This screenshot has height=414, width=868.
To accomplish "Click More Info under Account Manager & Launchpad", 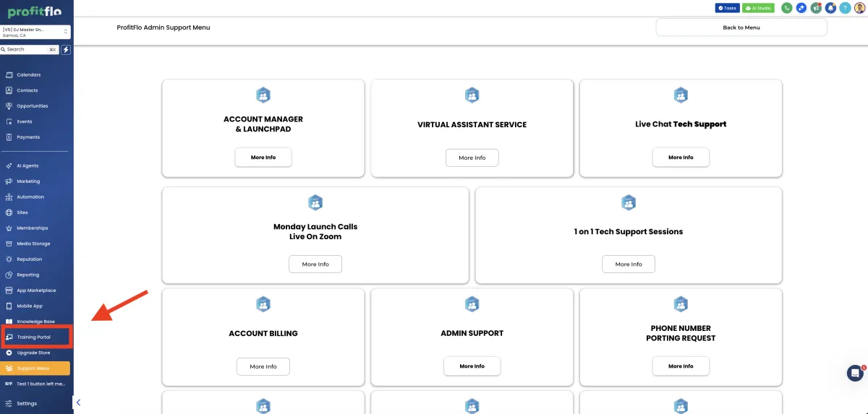I will point(263,158).
